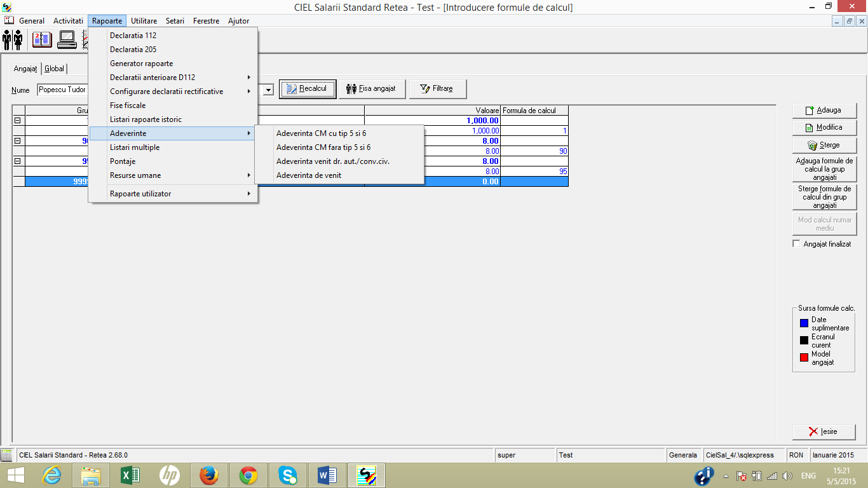Viewport: 868px width, 488px height.
Task: Open the Nume combo box dropdown arrow
Action: [x=268, y=90]
